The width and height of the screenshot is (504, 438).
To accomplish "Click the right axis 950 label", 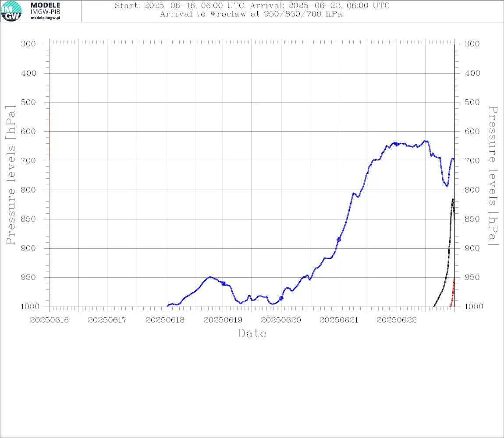I will point(472,277).
